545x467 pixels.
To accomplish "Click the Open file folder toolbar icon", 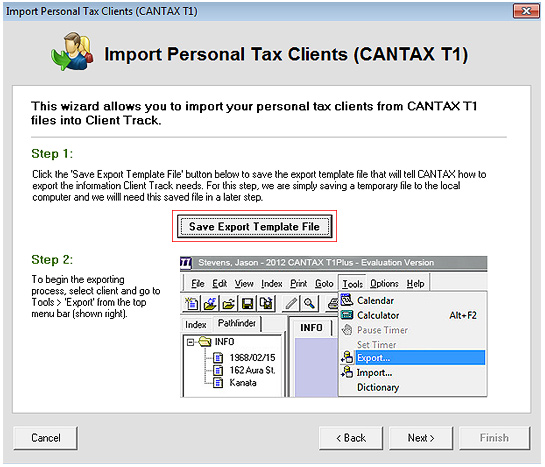I will 228,303.
